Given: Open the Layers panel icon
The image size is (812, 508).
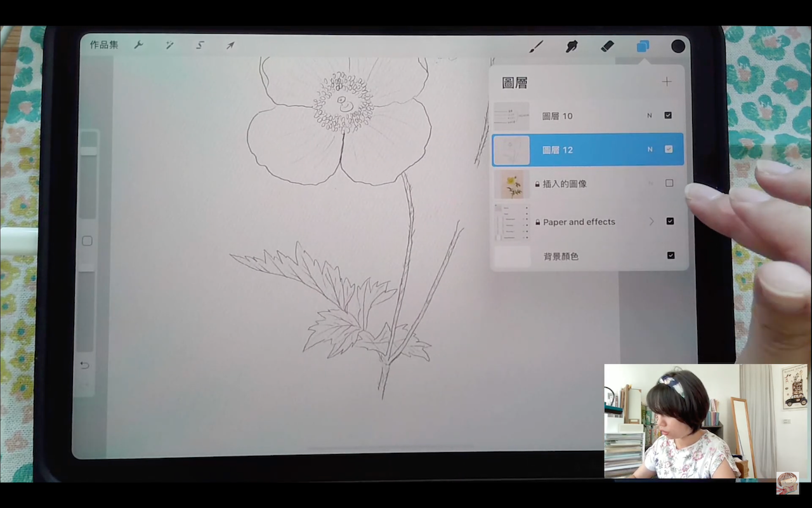Looking at the screenshot, I should (x=643, y=46).
